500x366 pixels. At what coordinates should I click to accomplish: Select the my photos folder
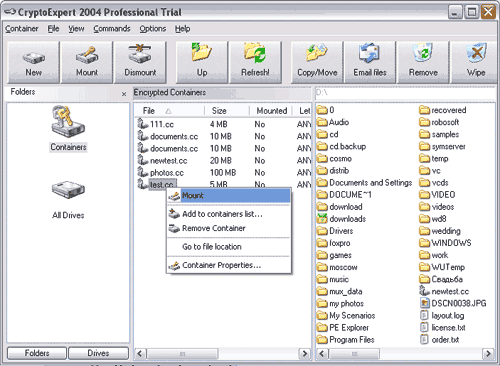click(340, 304)
